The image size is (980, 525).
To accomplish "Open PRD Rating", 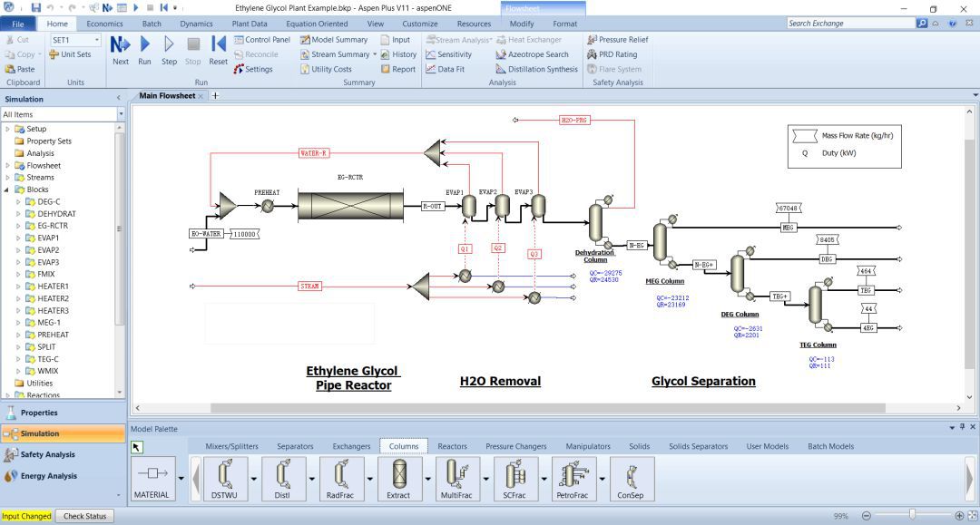I will click(x=612, y=54).
